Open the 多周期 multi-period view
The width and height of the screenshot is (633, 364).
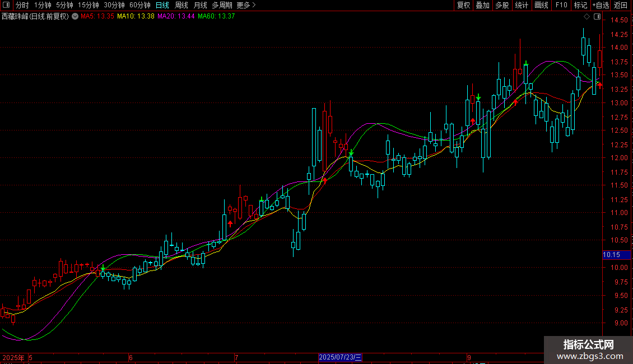coord(222,5)
